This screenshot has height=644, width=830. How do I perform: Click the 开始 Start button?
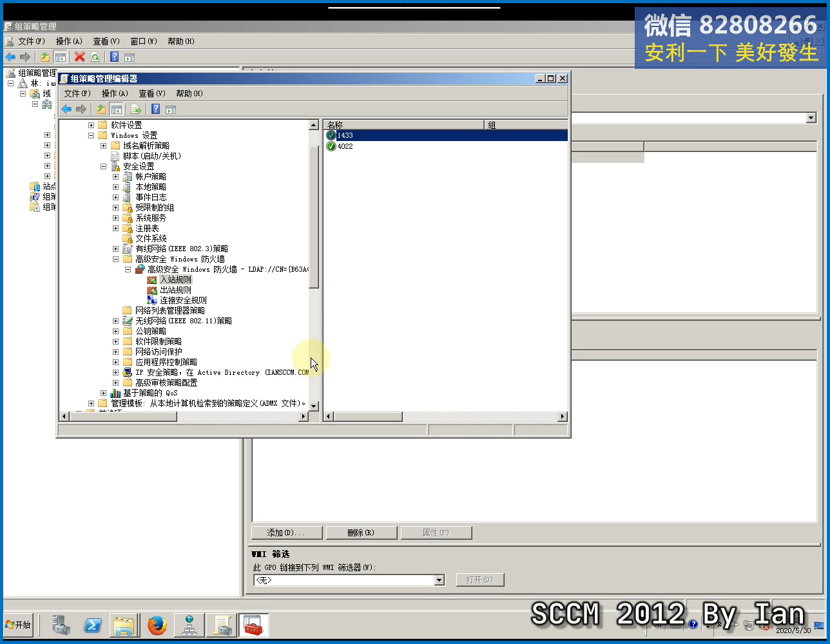pyautogui.click(x=18, y=625)
